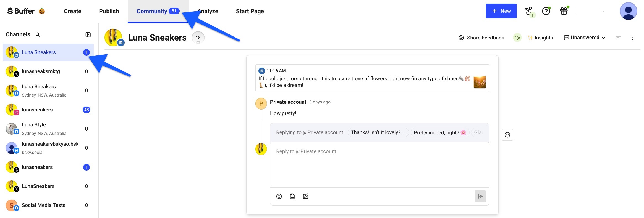The height and width of the screenshot is (218, 644).
Task: Open the Create tab
Action: [72, 11]
